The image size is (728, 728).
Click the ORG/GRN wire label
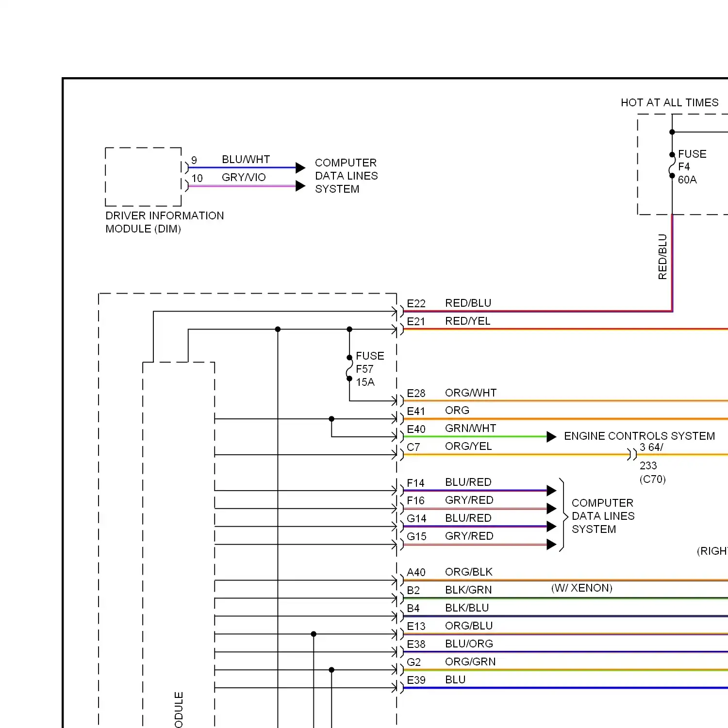470,662
